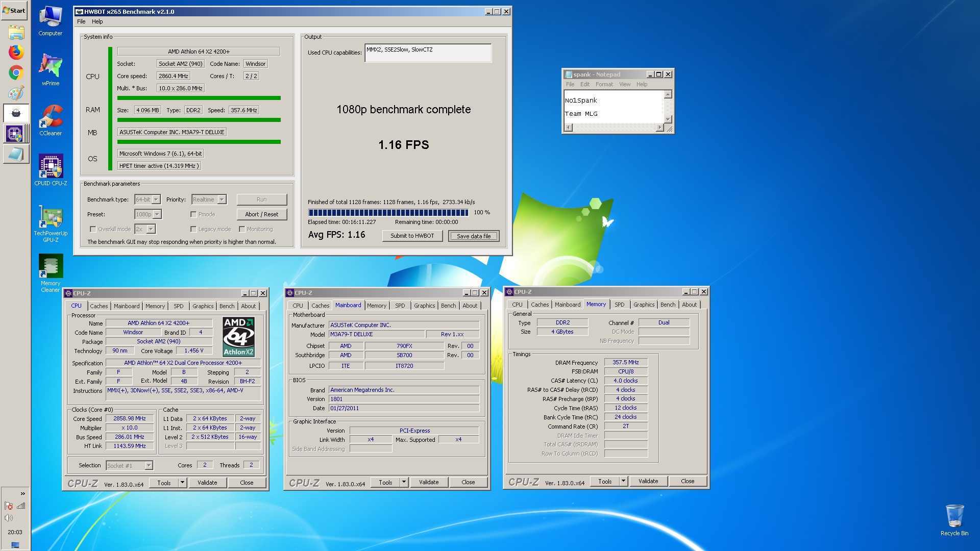Click the Action Center flag tray icon

[x=9, y=506]
